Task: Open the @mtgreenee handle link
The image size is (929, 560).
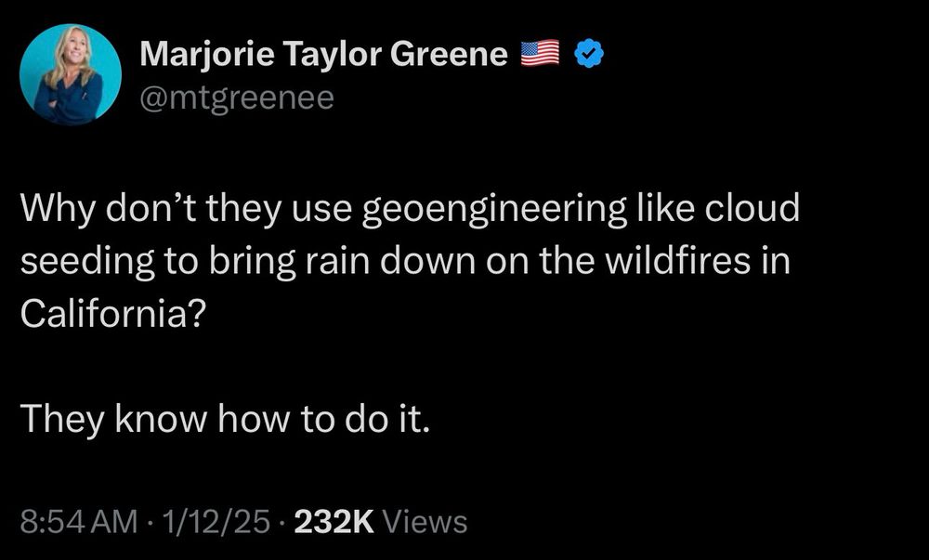Action: point(236,97)
